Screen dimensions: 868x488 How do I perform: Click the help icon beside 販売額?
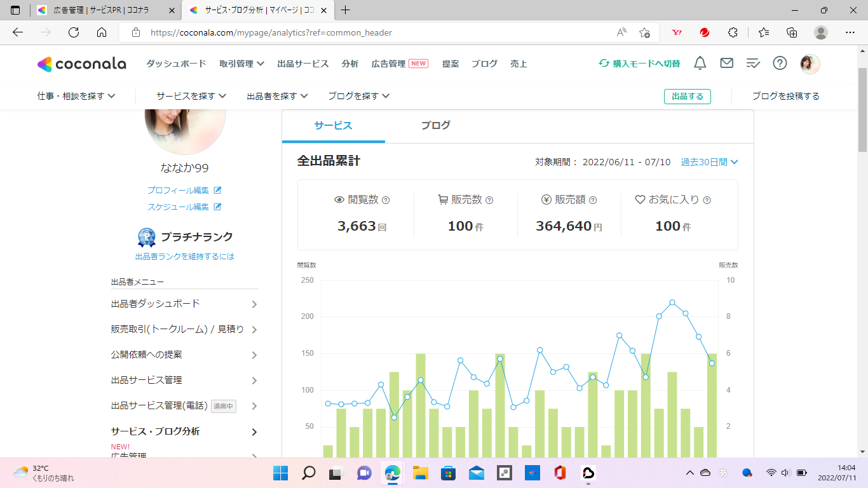(x=593, y=200)
